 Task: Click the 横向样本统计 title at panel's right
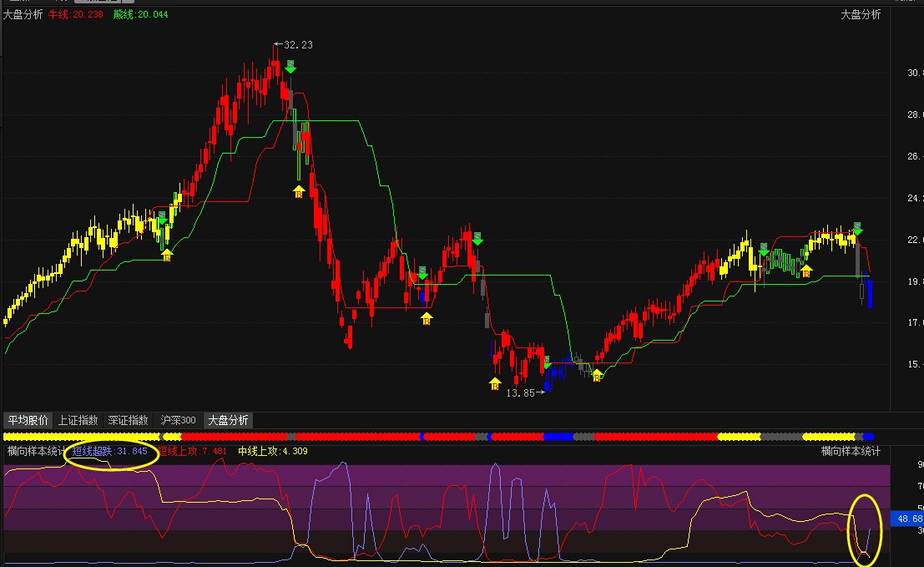click(851, 452)
